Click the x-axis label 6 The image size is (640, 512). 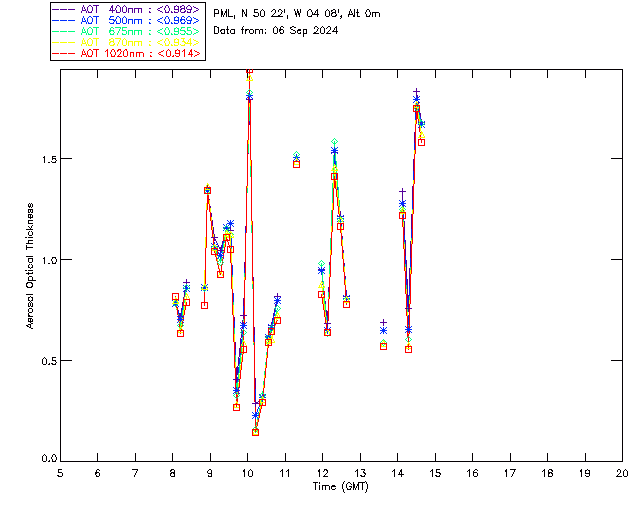98,473
